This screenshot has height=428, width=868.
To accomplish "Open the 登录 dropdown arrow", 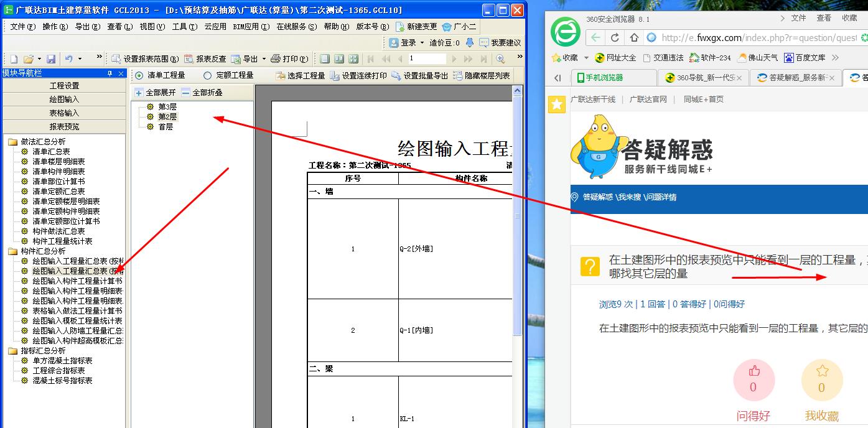I will [x=422, y=43].
